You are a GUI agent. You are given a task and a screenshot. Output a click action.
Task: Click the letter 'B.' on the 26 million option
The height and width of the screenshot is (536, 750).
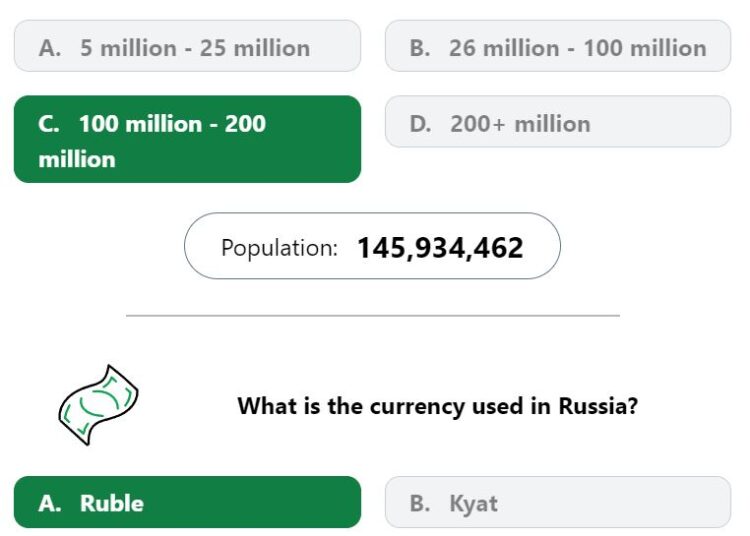420,48
